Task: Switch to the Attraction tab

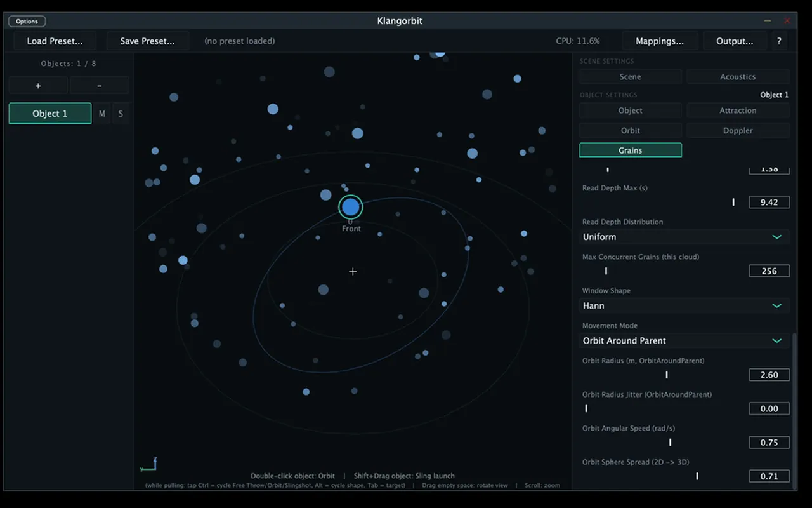Action: tap(738, 110)
